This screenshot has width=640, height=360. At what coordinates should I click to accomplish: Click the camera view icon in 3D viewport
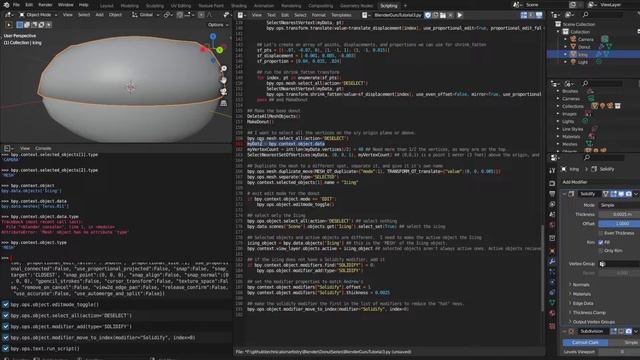pos(224,92)
